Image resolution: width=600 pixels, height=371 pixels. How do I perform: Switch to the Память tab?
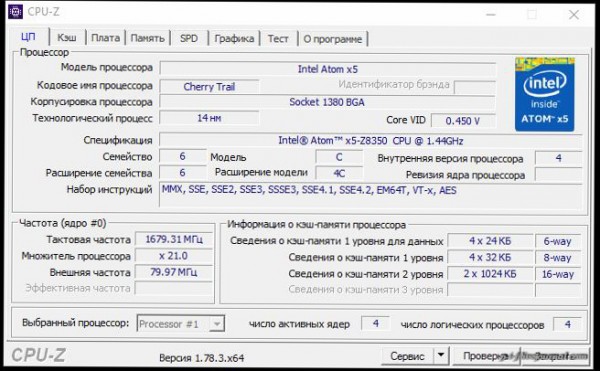click(148, 38)
